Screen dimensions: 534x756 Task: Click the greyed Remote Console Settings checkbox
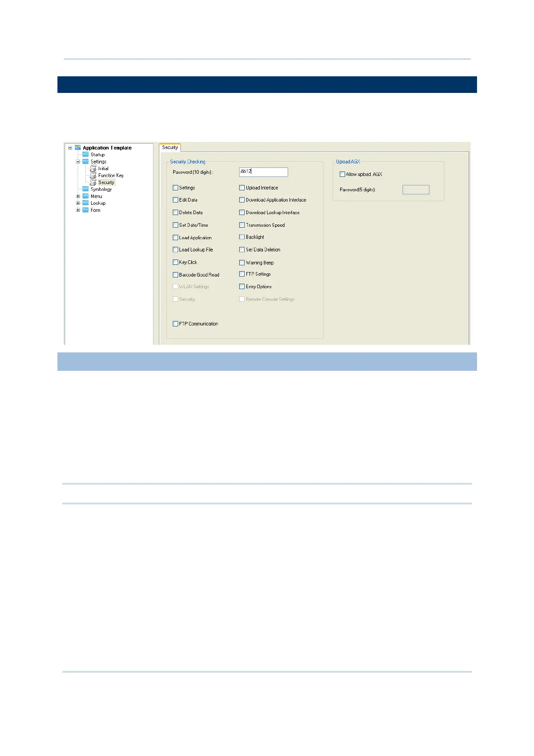(x=242, y=299)
